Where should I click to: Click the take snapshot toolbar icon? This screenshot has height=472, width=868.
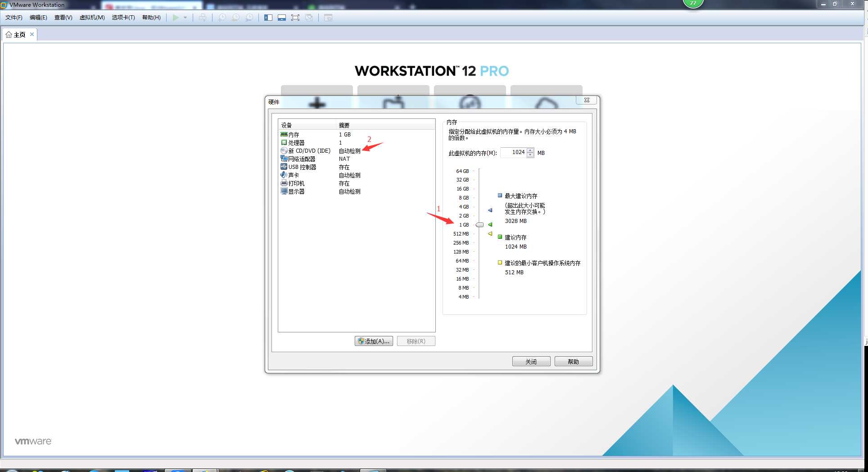pos(222,18)
